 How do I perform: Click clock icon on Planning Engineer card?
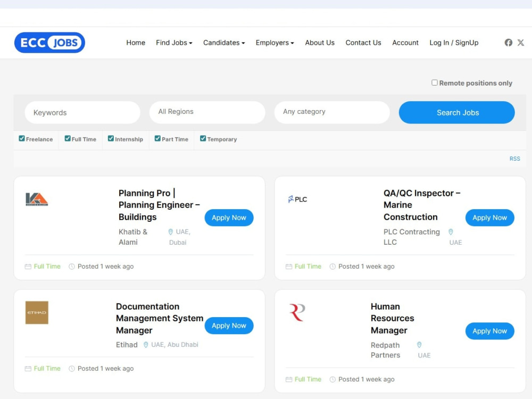72,267
